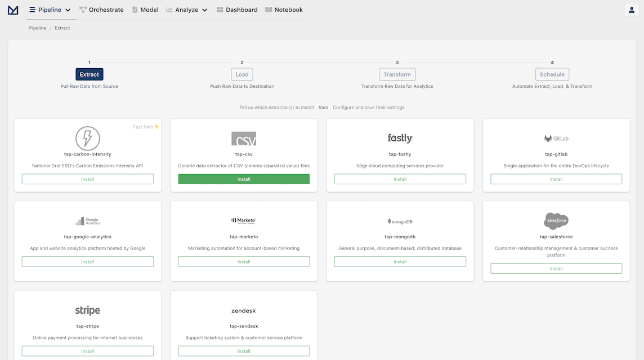The image size is (644, 360).
Task: Click the tap-marketo name text
Action: click(244, 237)
